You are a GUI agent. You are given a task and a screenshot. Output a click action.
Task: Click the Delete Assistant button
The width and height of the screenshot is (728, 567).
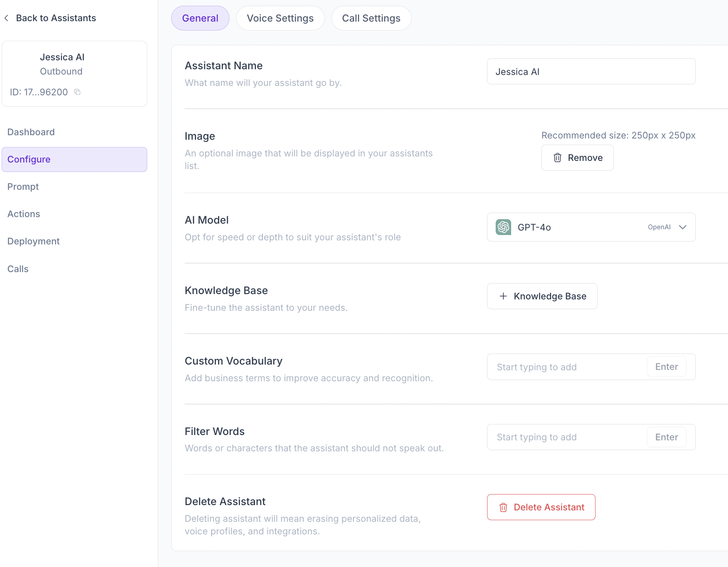point(541,507)
